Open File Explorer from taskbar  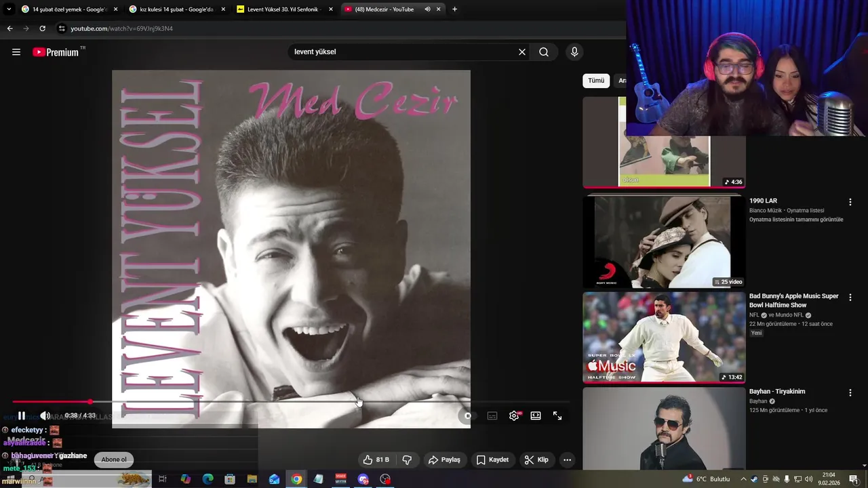[252, 479]
